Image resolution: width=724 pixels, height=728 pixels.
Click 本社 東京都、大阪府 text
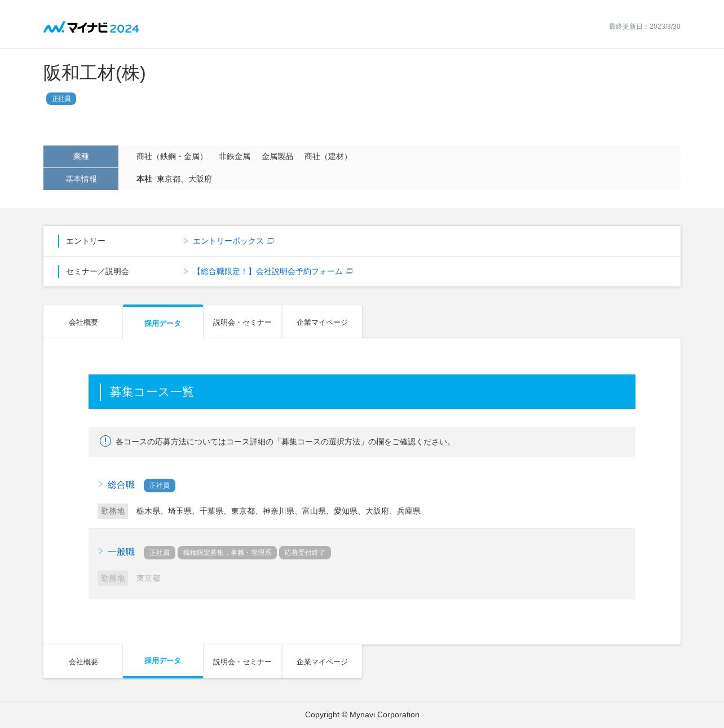point(174,179)
